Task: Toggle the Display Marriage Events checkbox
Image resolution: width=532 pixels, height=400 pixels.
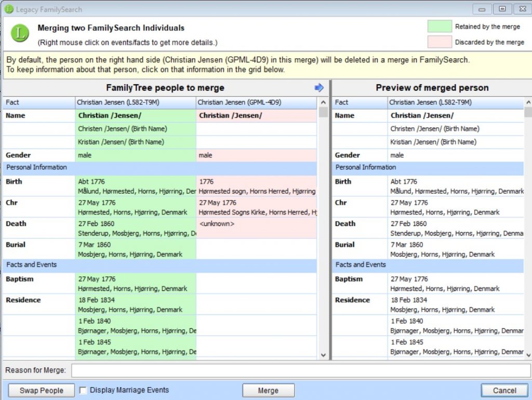Action: coord(83,390)
